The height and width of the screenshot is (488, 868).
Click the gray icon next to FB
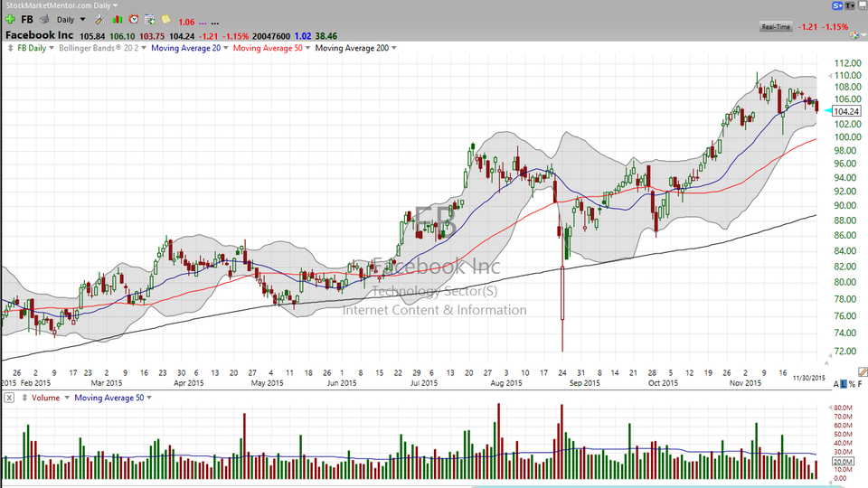pyautogui.click(x=44, y=19)
